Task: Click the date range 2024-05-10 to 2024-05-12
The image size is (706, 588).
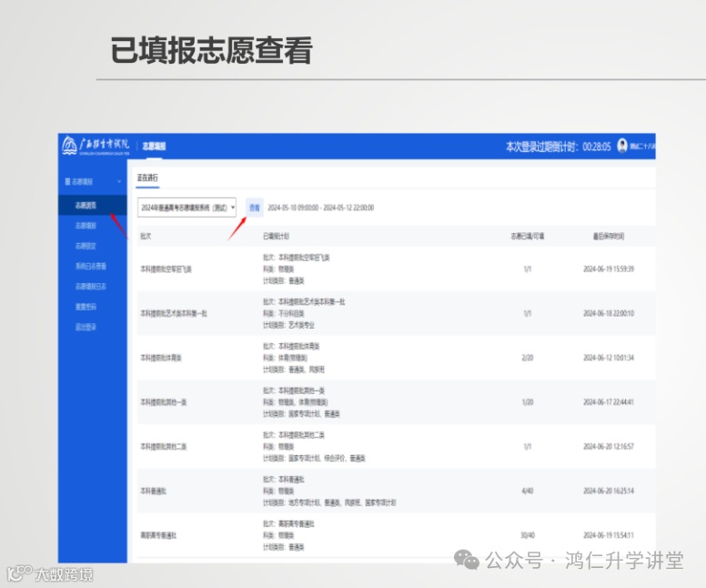Action: tap(320, 208)
